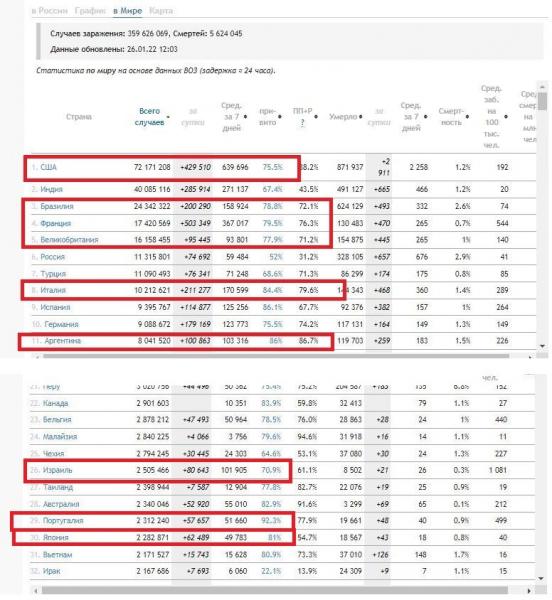Open the «График» tab
Screen dimensions: 552x600
[90, 11]
